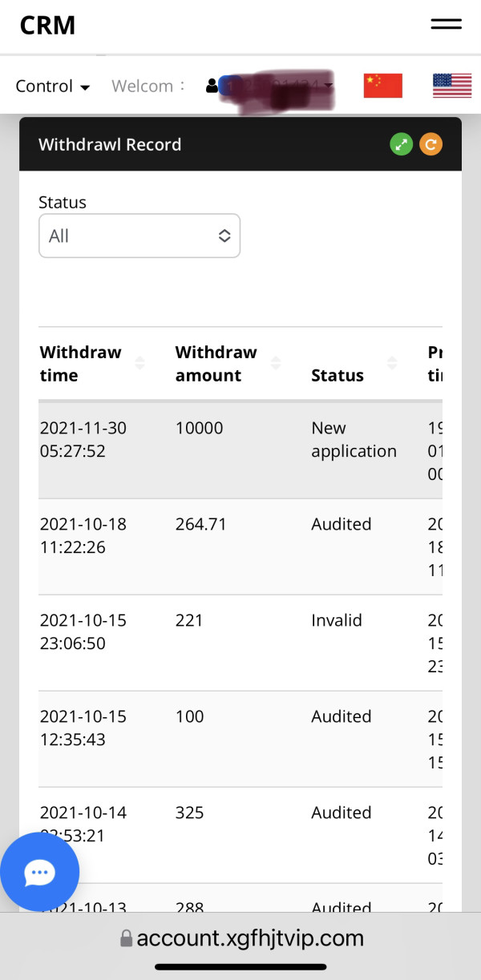Refresh the Withdrawl Record panel
The image size is (481, 980).
430,144
